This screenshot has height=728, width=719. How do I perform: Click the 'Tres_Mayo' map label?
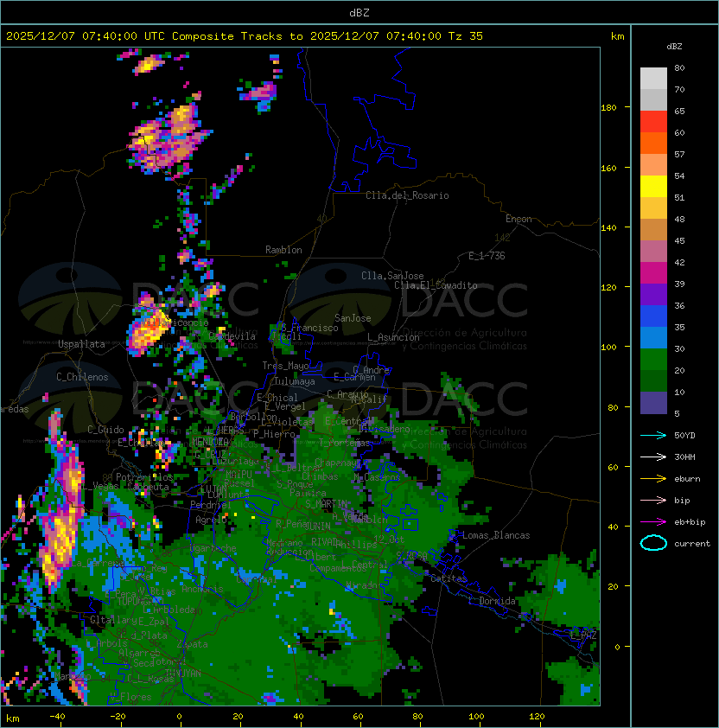point(285,366)
